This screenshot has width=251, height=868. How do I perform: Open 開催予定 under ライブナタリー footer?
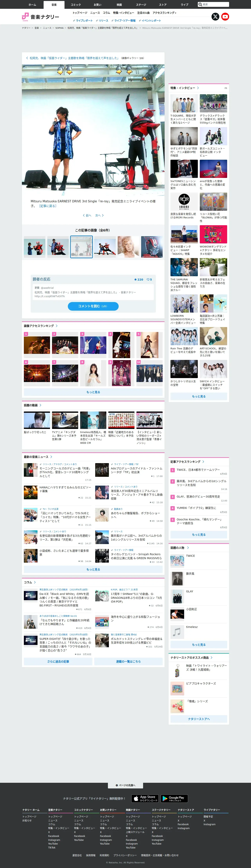(x=208, y=816)
